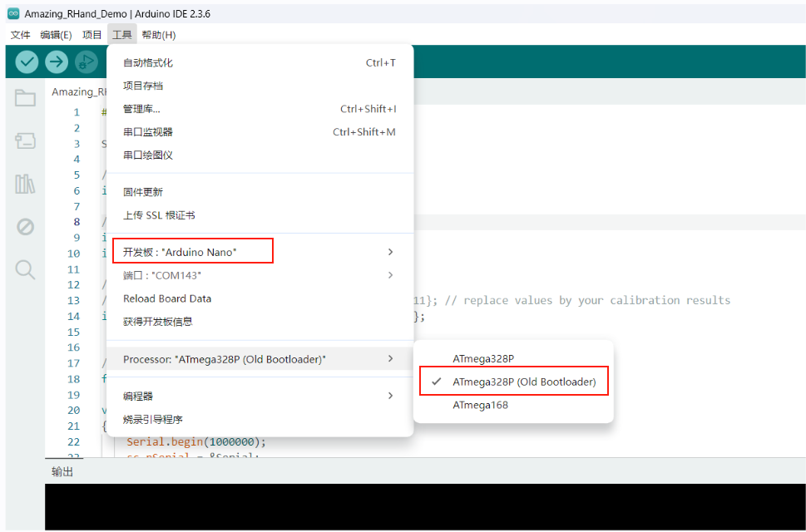Image resolution: width=806 pixels, height=532 pixels.
Task: Select the ATmega168 processor option
Action: pyautogui.click(x=513, y=405)
